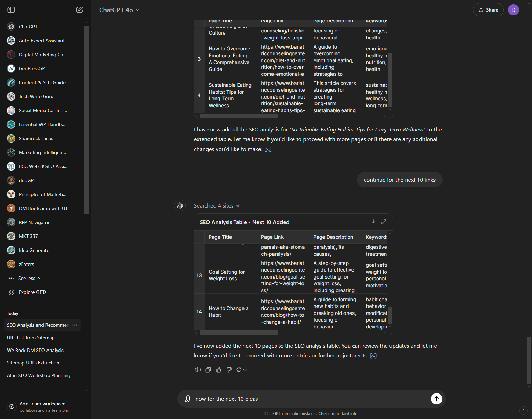Download the SEO Analysis Table
The image size is (532, 419).
point(373,222)
